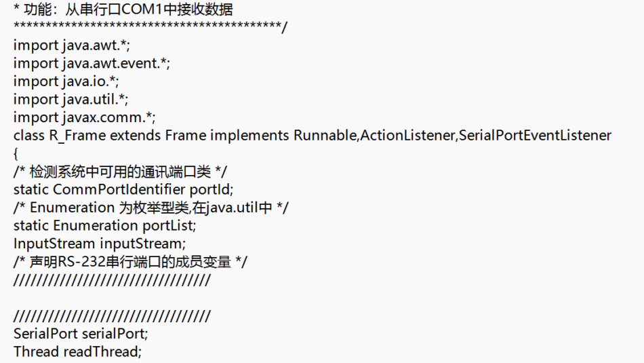
Task: Click the COM1 header comment line
Action: click(x=123, y=9)
